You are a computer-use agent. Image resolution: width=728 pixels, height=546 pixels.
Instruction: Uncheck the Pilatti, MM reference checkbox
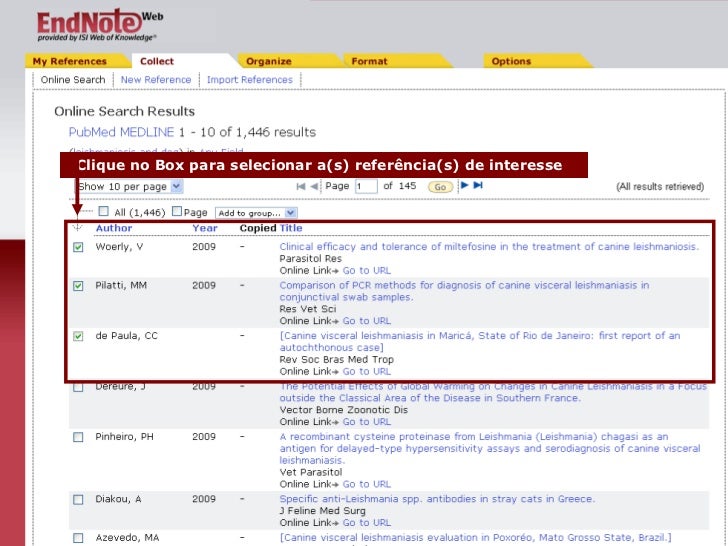78,286
